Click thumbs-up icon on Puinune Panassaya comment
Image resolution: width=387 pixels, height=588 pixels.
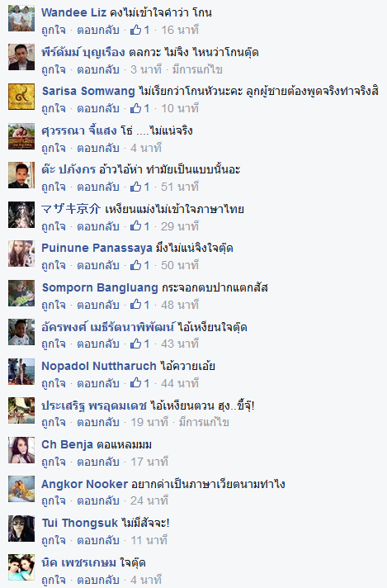point(135,265)
